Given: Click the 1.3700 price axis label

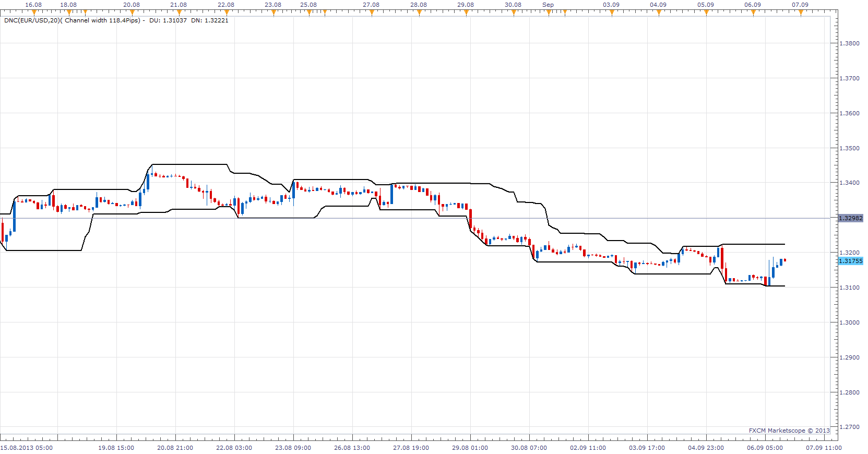Looking at the screenshot, I should 850,78.
